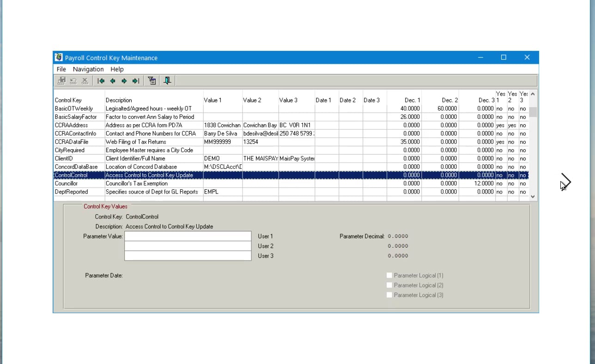Select the CCRADataFile row
This screenshot has width=595, height=364.
tap(291, 142)
